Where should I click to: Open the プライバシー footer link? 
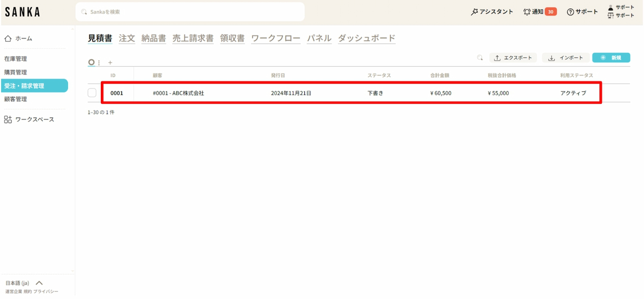click(x=46, y=292)
